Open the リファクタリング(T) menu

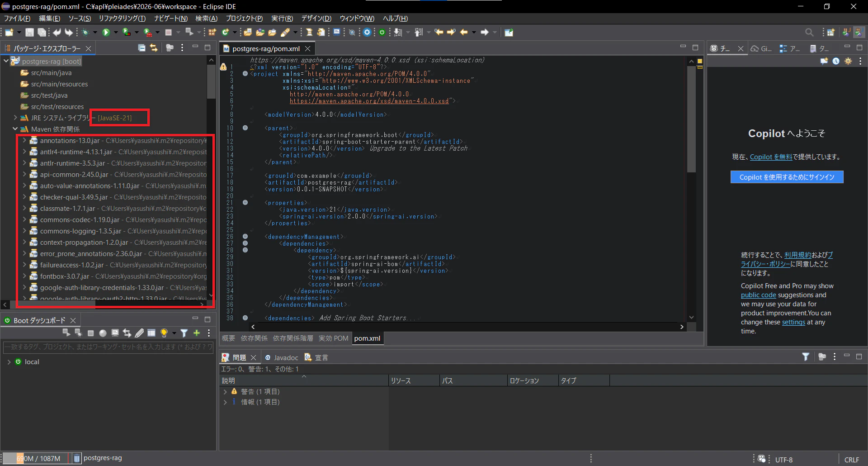coord(122,19)
